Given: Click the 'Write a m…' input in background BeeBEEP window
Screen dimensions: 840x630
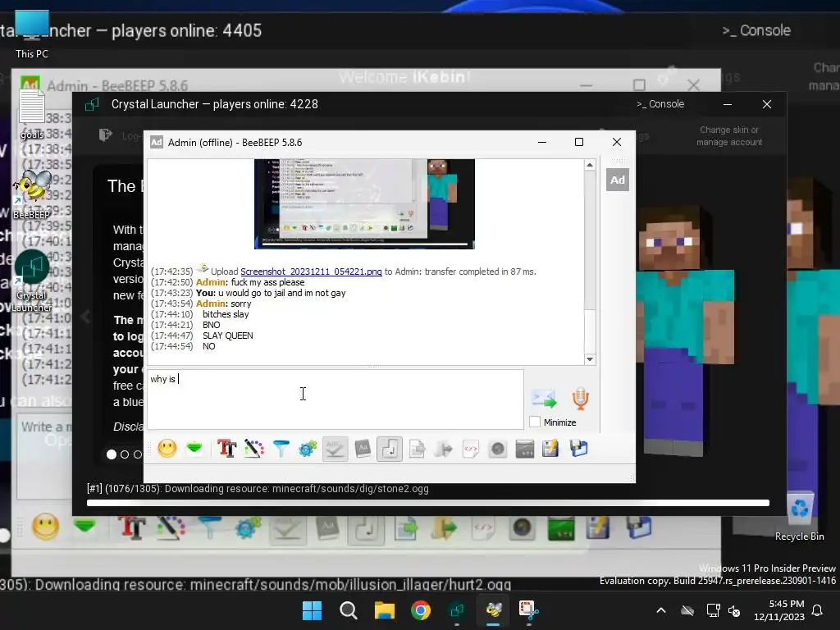Looking at the screenshot, I should pos(45,455).
